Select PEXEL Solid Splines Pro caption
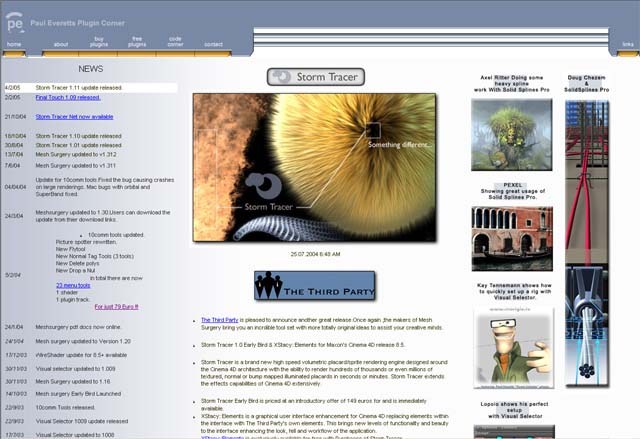Screen dimensions: 640x439 click(x=513, y=191)
